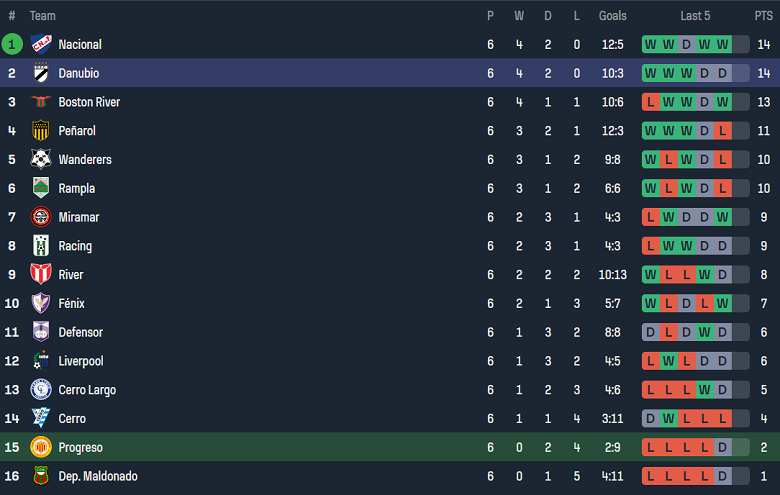Click the Last 5 column header
The width and height of the screenshot is (780, 495).
pyautogui.click(x=695, y=16)
